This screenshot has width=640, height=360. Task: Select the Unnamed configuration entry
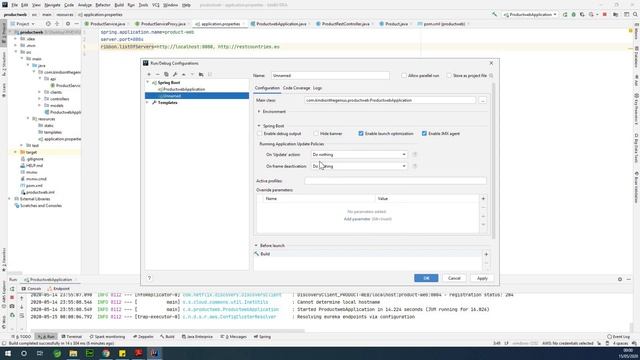[197, 96]
